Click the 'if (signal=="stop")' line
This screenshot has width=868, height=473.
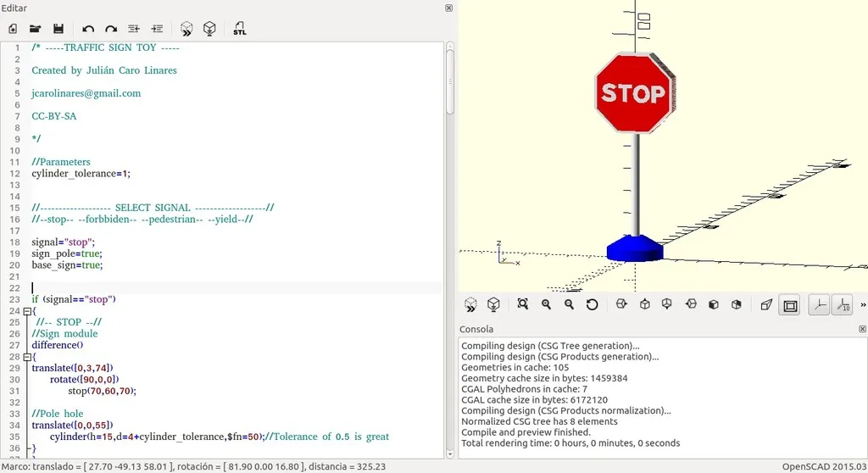[74, 299]
